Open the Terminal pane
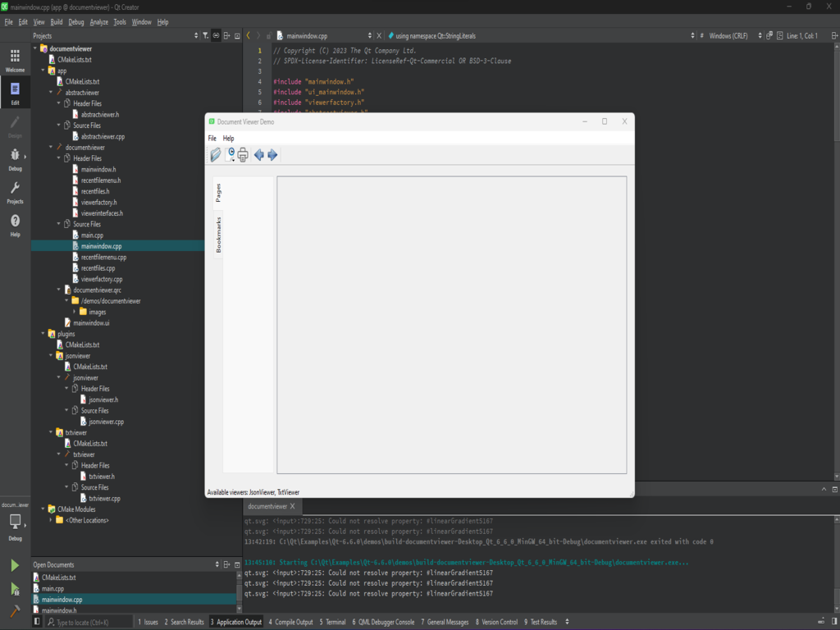 pyautogui.click(x=333, y=622)
